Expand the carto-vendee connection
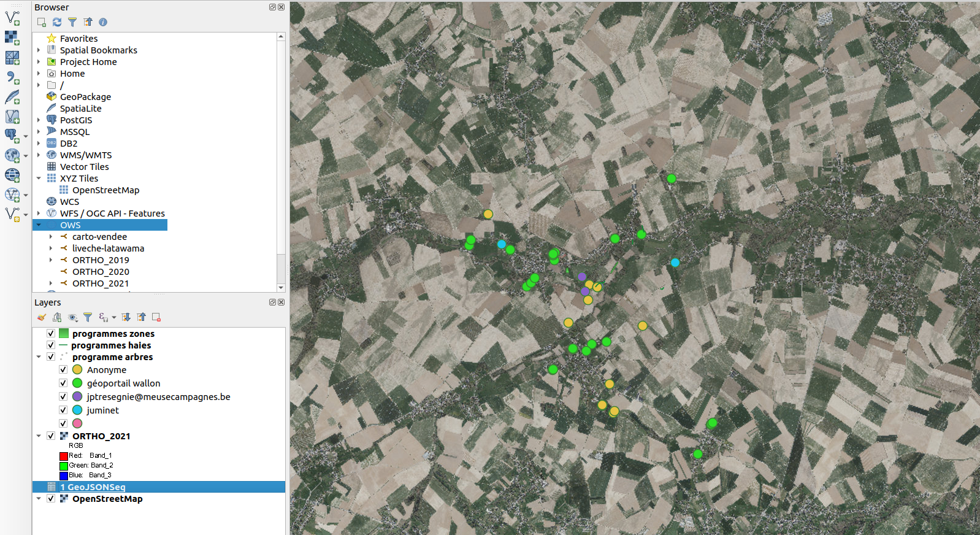980x535 pixels. click(x=51, y=237)
